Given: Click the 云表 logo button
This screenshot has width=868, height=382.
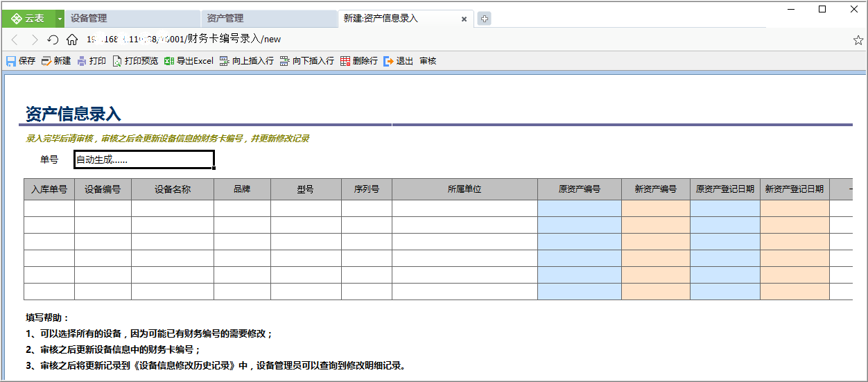Looking at the screenshot, I should point(28,19).
